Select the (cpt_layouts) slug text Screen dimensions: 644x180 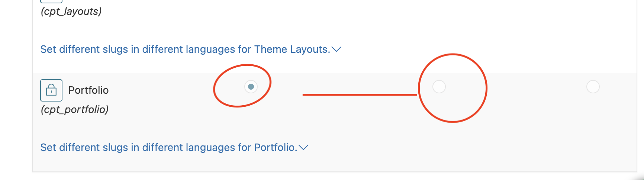pyautogui.click(x=71, y=12)
